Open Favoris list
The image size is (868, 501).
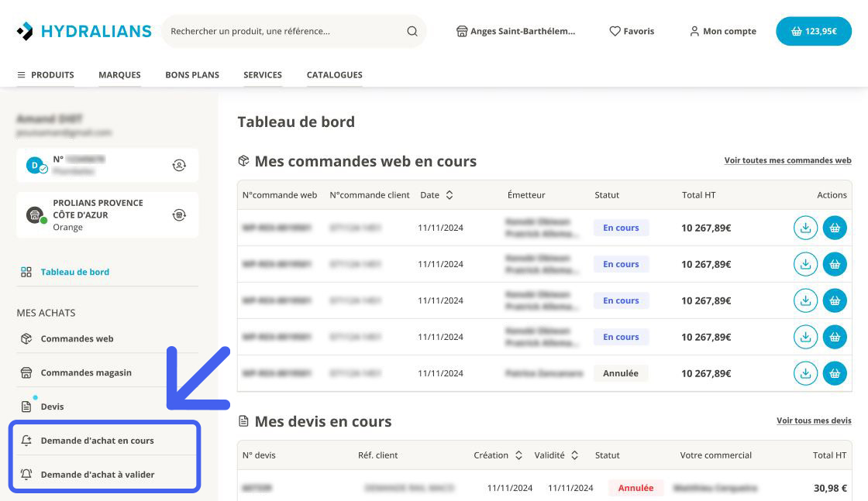click(x=632, y=32)
